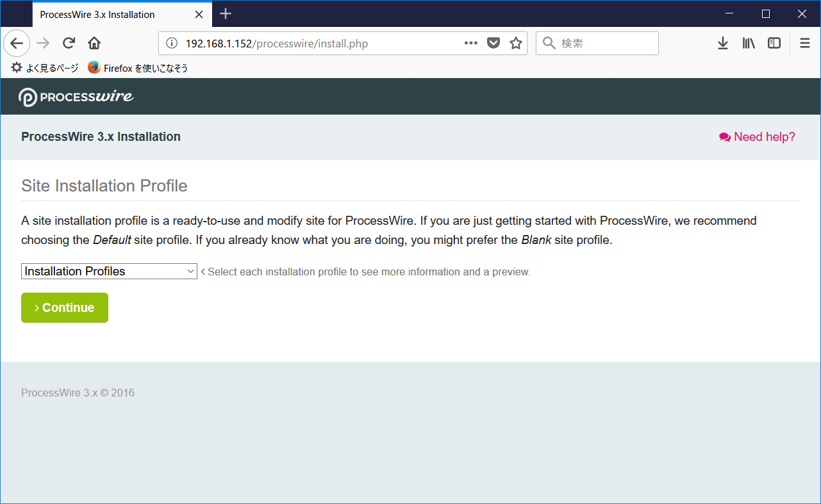Open the Need help link
Viewport: 821px width, 504px height.
pyautogui.click(x=764, y=136)
